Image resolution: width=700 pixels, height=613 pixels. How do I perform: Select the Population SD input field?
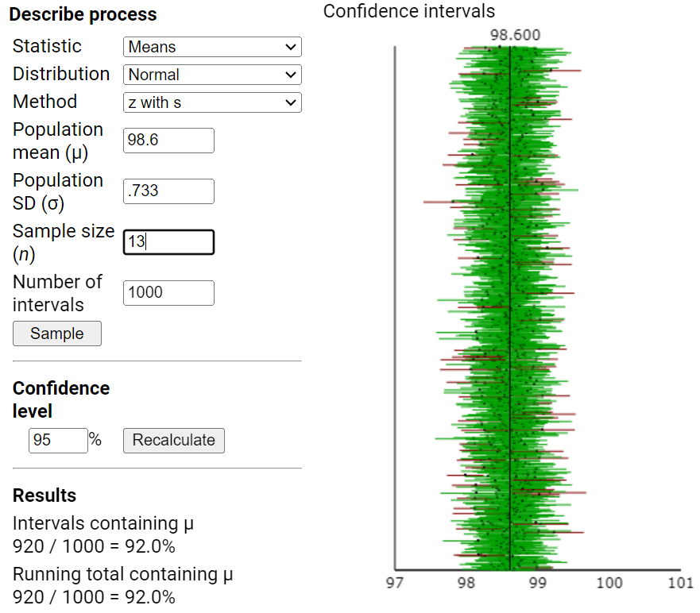(x=168, y=191)
